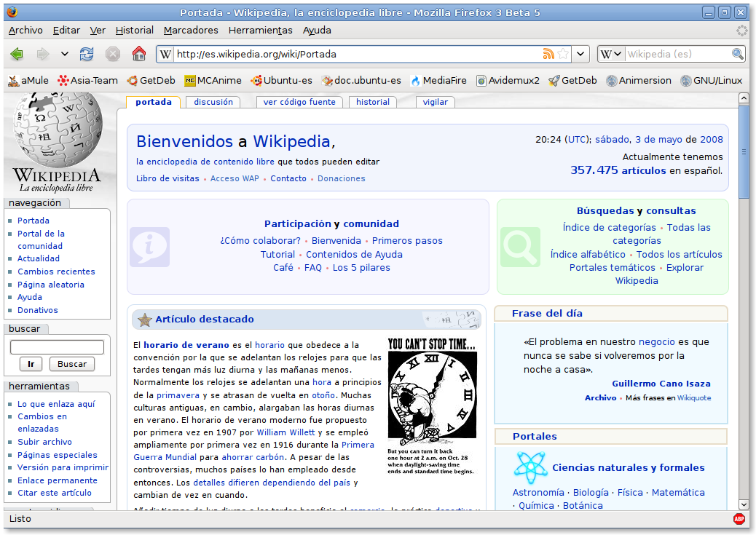Screen dimensions: 756x535
Task: Click the Buscar button in sidebar
Action: (x=72, y=364)
